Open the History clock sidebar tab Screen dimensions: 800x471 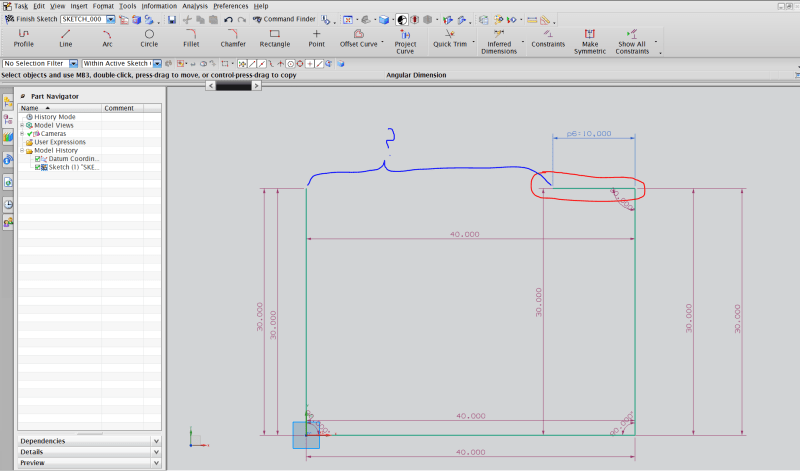tap(8, 205)
